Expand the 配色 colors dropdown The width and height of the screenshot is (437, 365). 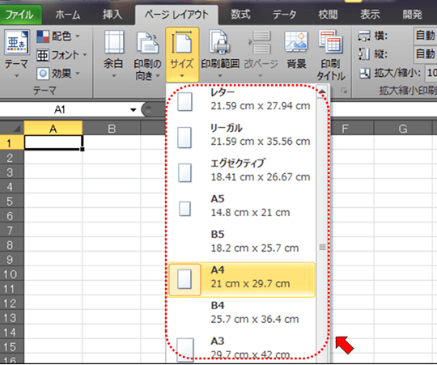58,36
